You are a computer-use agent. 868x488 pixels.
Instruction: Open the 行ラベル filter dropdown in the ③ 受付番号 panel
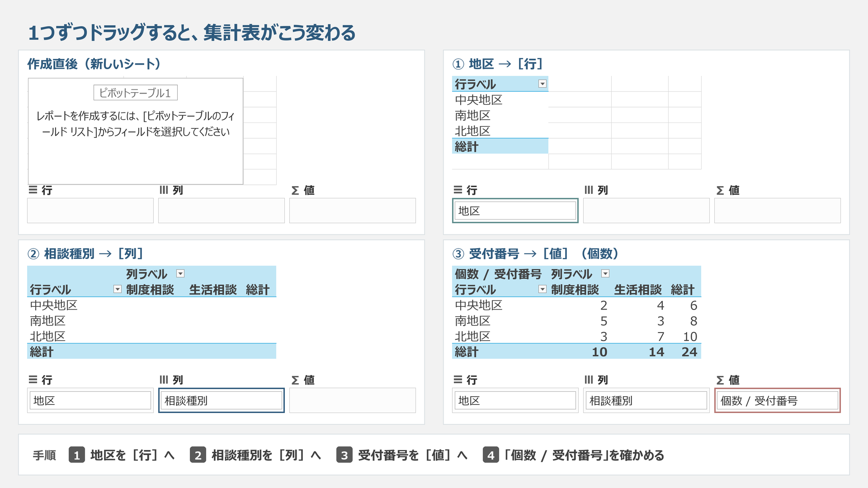(x=542, y=289)
